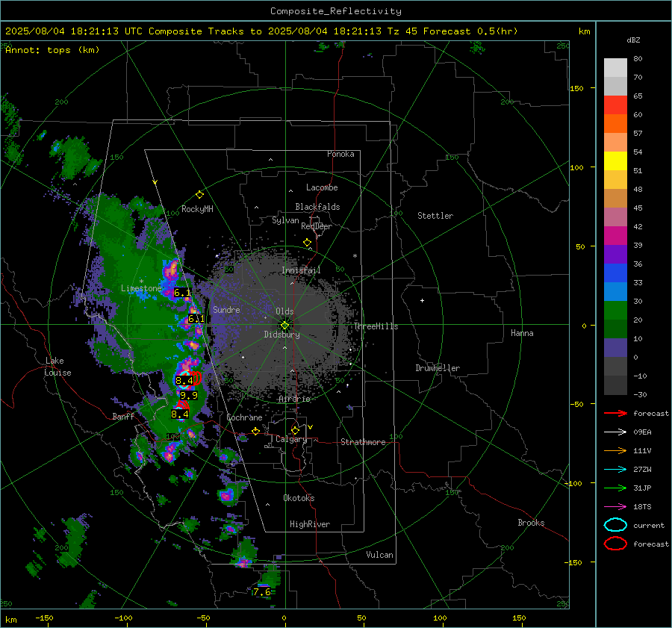The height and width of the screenshot is (628, 672).
Task: Click the Lacombe city label
Action: click(x=322, y=187)
